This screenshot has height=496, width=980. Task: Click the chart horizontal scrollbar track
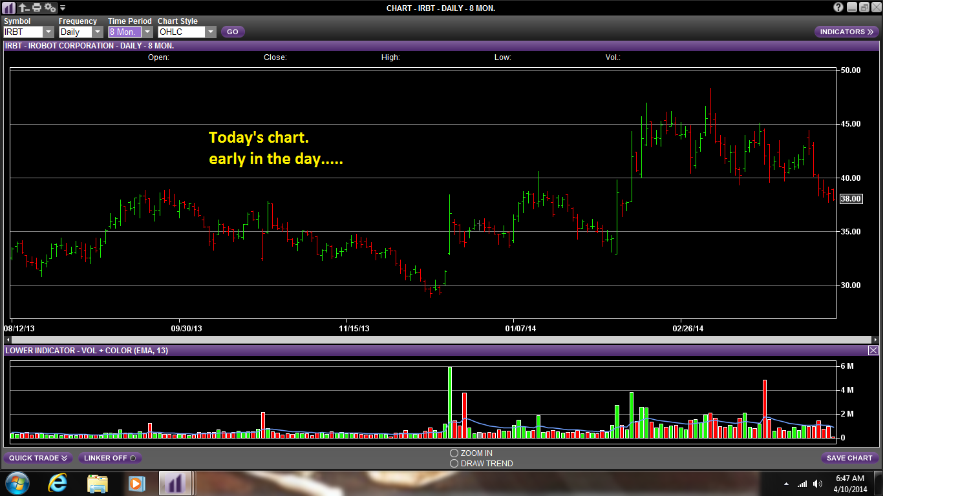441,339
